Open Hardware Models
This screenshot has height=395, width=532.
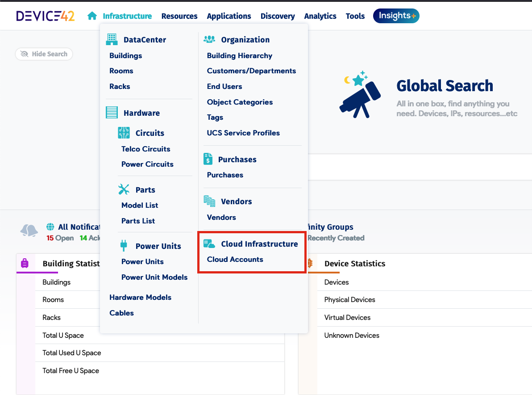pos(141,298)
